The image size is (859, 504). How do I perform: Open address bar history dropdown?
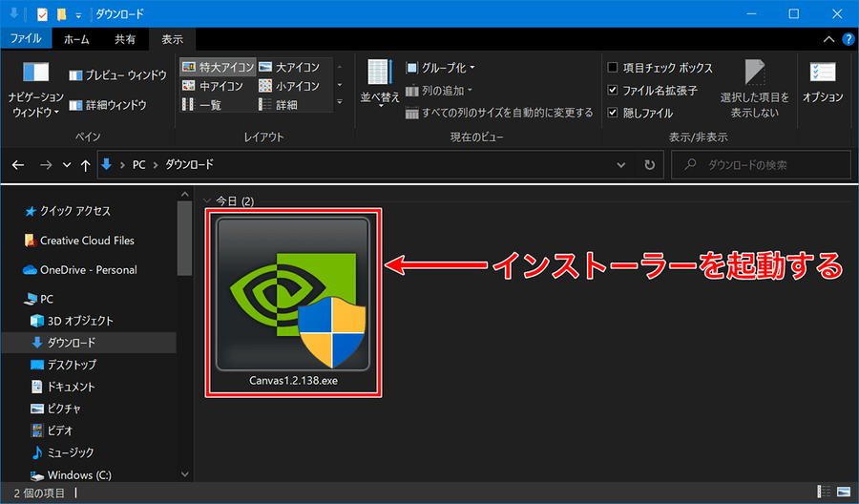tap(620, 165)
